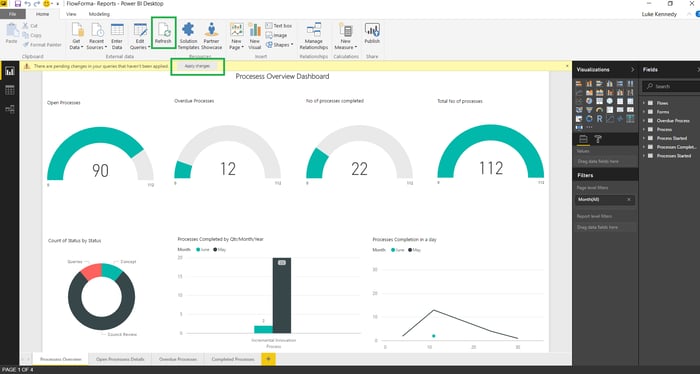Click the Luke Kennedy account name

pos(659,14)
